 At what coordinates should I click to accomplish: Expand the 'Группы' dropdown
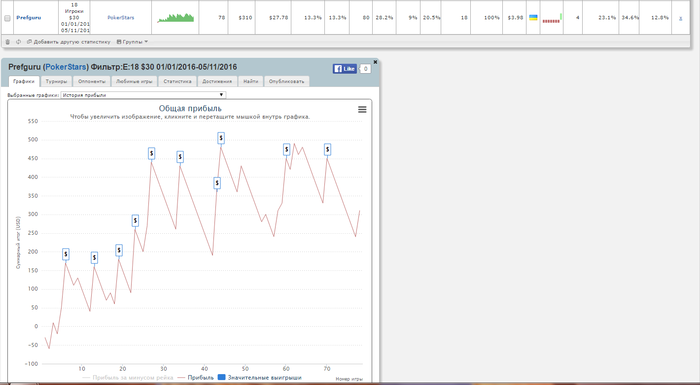point(132,42)
